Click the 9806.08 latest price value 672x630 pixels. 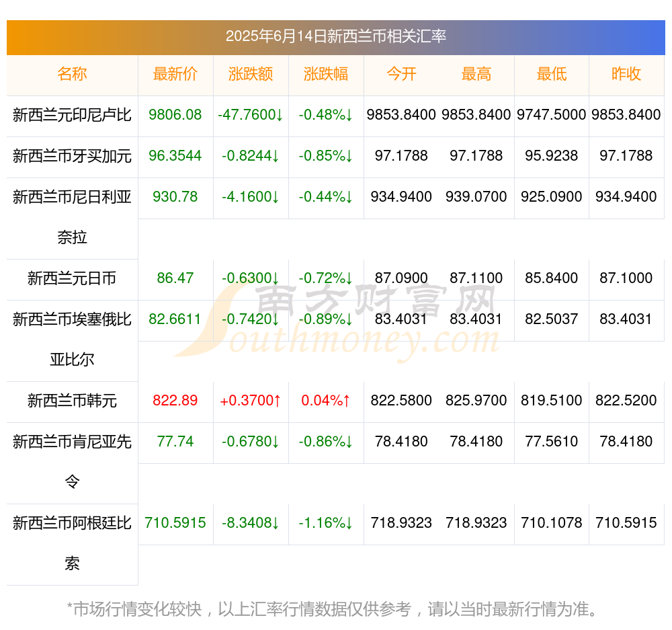tap(175, 115)
